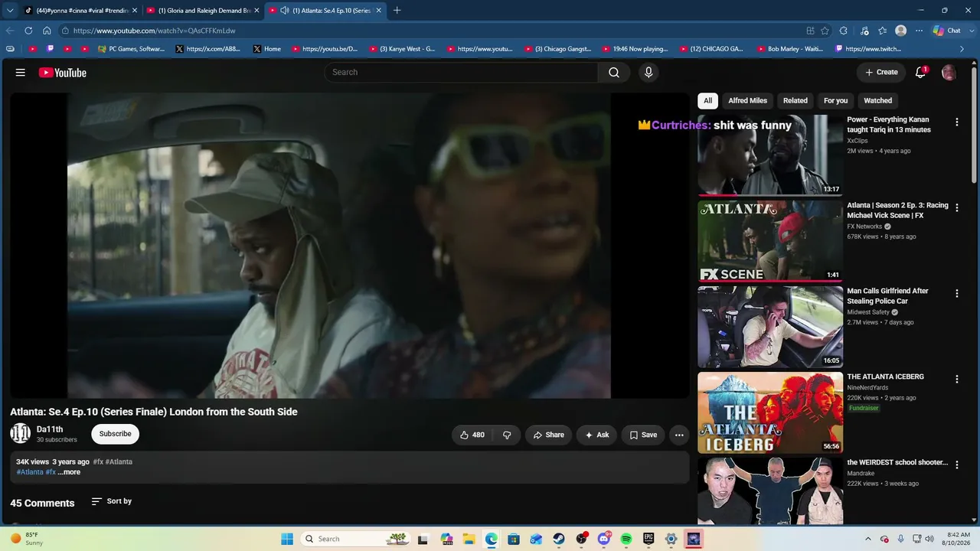This screenshot has height=551, width=980.
Task: Open Discord from the taskbar
Action: [x=603, y=539]
